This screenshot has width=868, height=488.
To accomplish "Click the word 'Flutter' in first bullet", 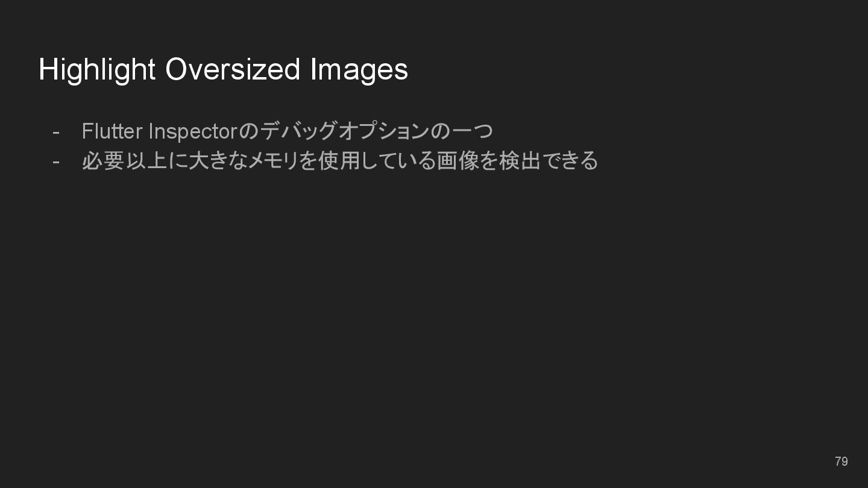I will (112, 131).
